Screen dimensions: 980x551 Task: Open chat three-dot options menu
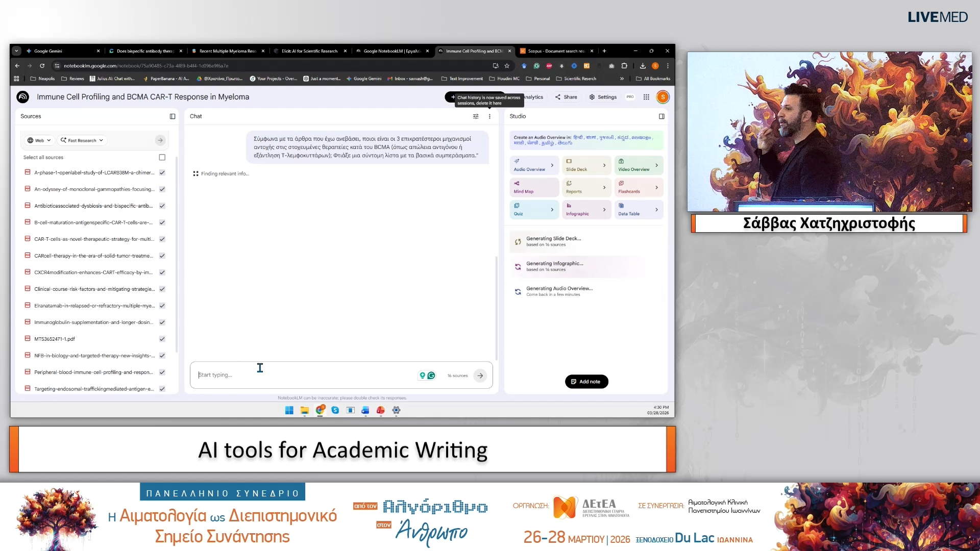pyautogui.click(x=489, y=116)
